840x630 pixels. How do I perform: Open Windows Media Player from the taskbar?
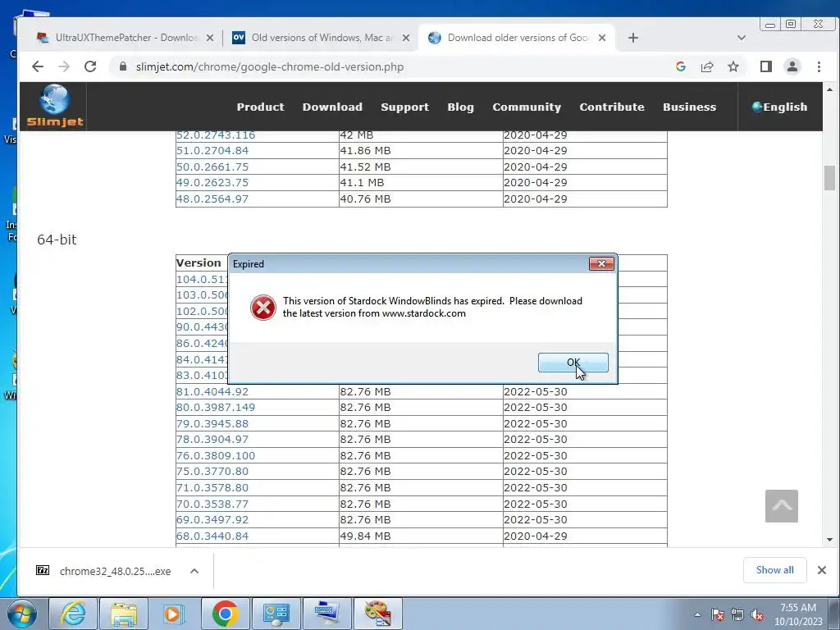[174, 614]
